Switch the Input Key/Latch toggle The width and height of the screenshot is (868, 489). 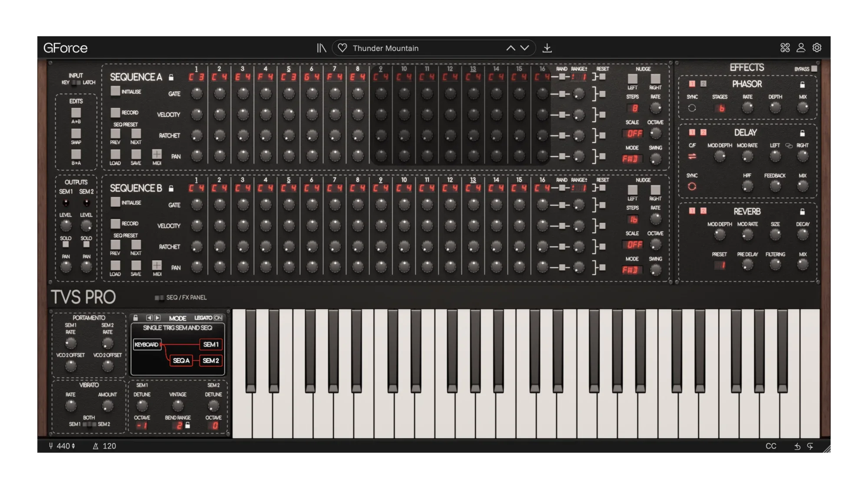pyautogui.click(x=76, y=83)
